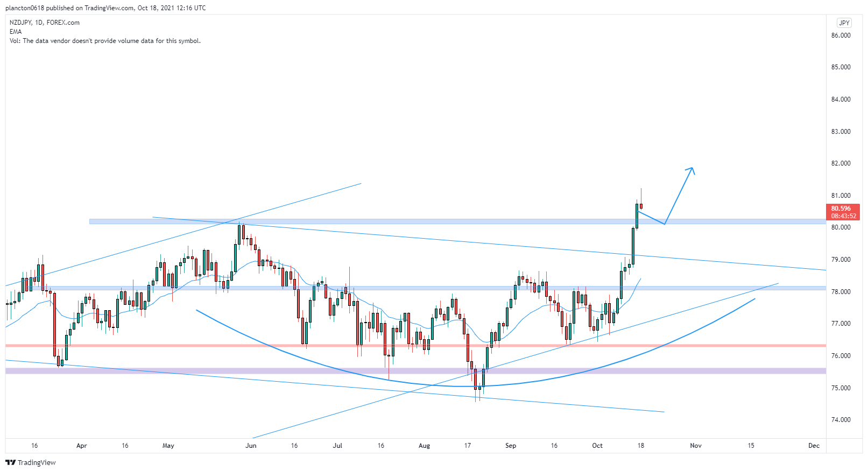Screen dimensions: 868x472
Task: Click the NZDJPY, 1D, FOREX.com symbol title
Action: click(45, 23)
